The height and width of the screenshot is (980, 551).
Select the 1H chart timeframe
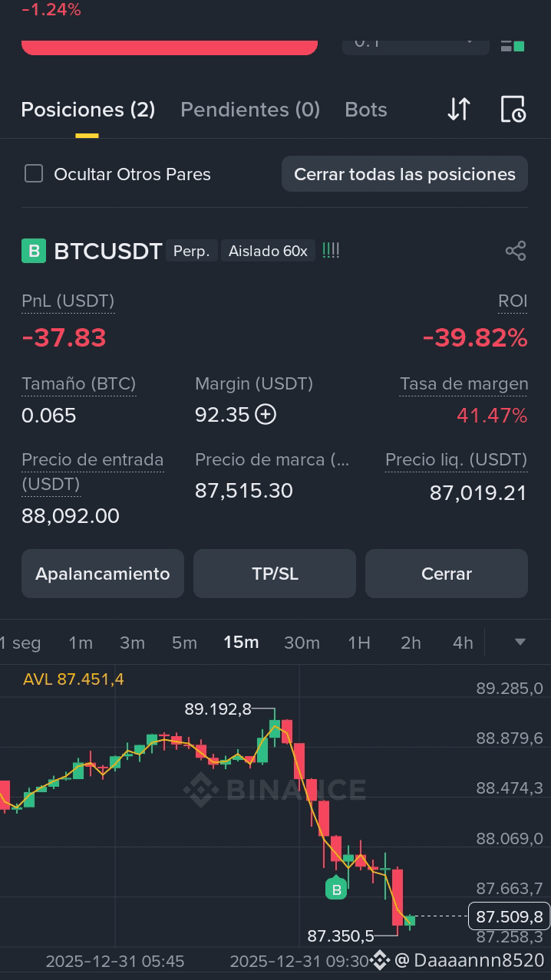(x=359, y=643)
